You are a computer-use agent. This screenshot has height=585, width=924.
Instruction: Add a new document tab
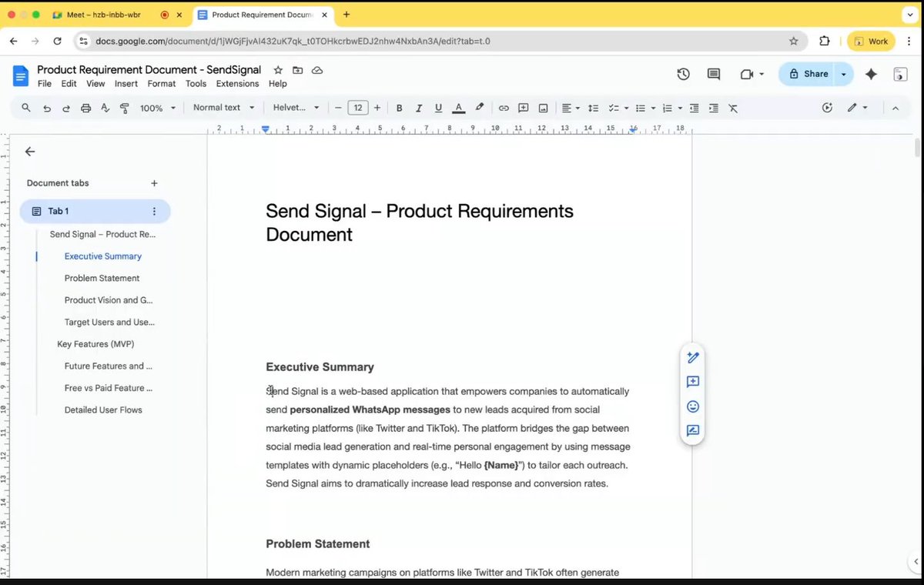click(154, 183)
